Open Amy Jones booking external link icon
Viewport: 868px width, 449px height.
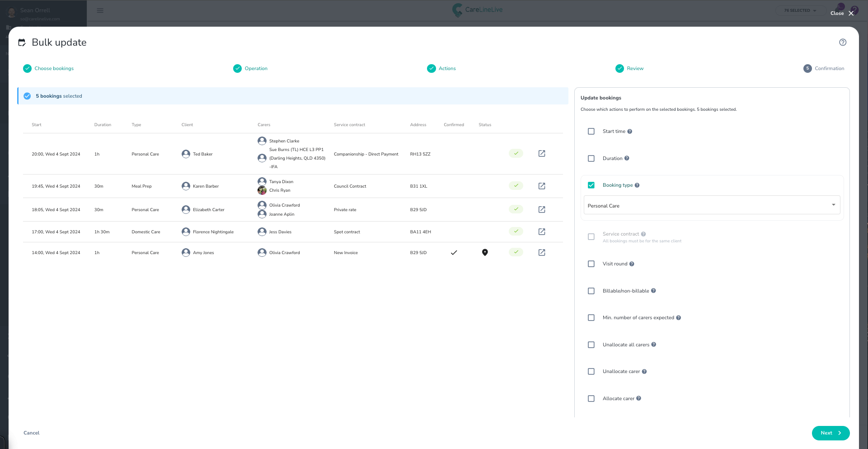point(542,252)
